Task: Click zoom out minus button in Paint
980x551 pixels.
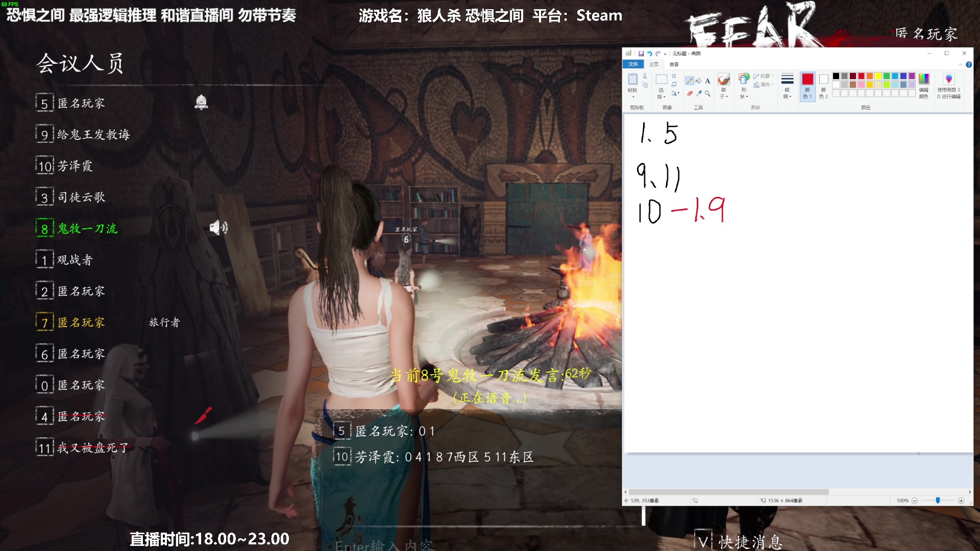Action: point(914,501)
